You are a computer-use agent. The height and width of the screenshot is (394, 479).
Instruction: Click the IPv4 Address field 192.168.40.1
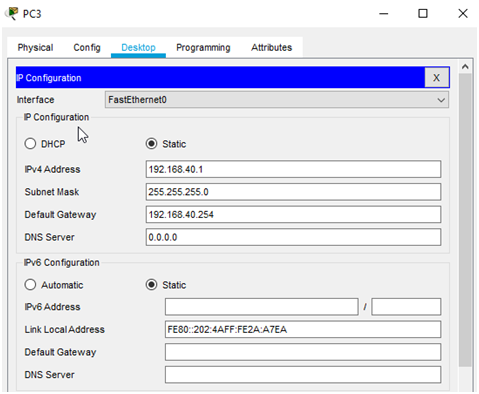[293, 169]
